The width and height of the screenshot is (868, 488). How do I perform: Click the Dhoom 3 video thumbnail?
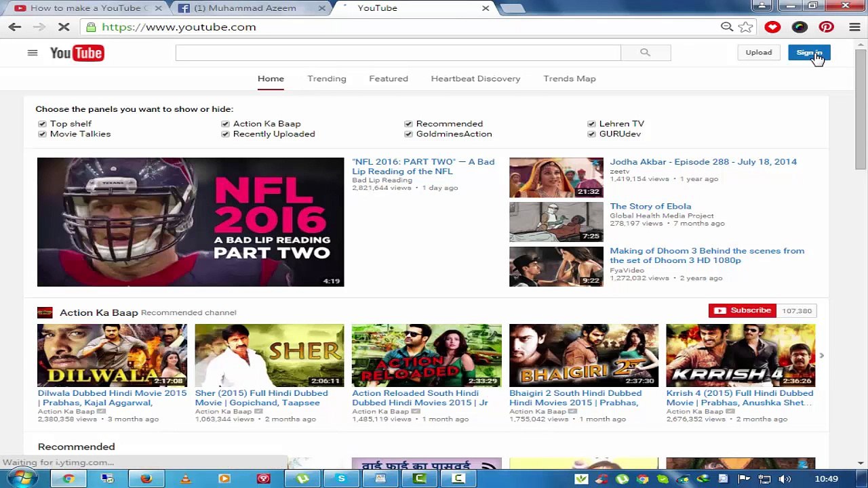tap(556, 266)
